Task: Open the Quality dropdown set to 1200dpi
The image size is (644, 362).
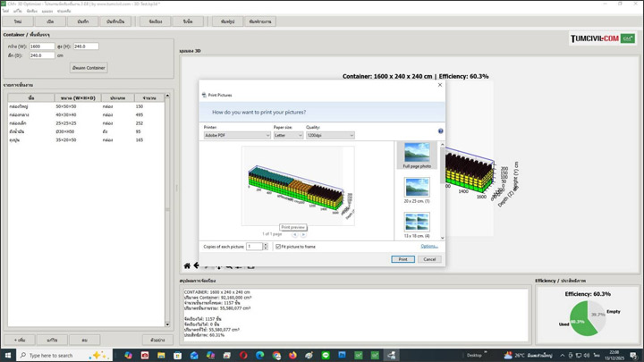Action: pos(330,136)
